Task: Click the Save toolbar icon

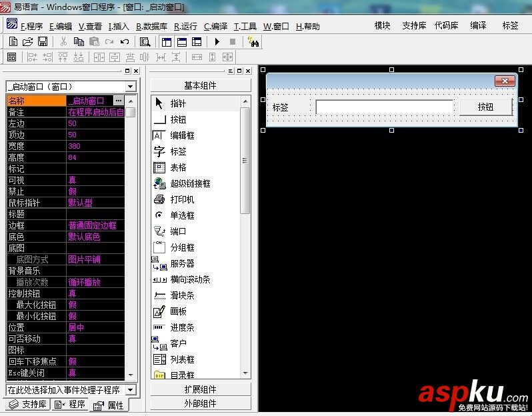Action: point(43,42)
